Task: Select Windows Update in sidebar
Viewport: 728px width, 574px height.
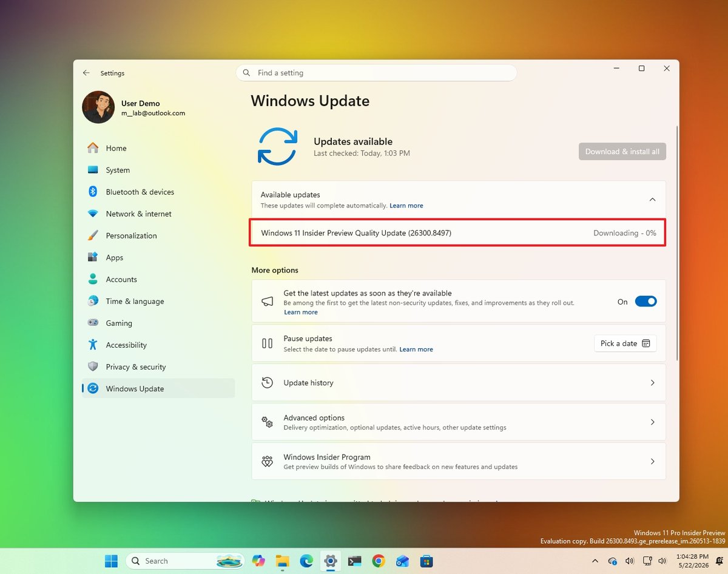Action: (158, 388)
